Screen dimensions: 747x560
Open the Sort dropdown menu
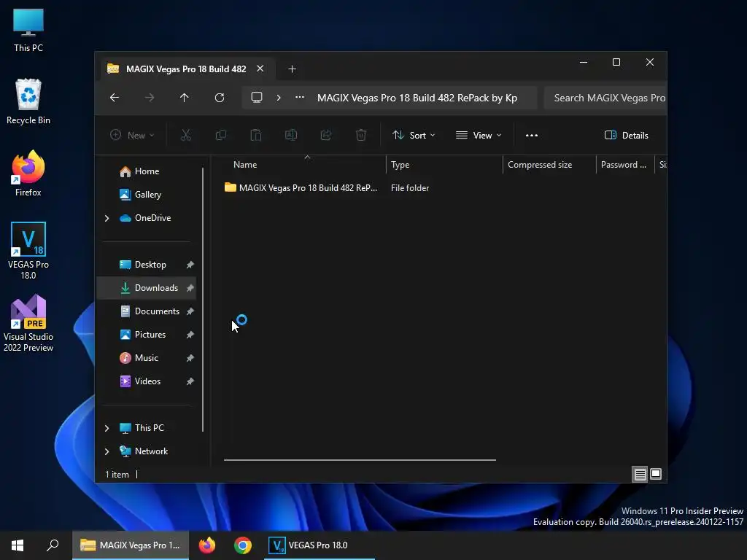point(413,135)
